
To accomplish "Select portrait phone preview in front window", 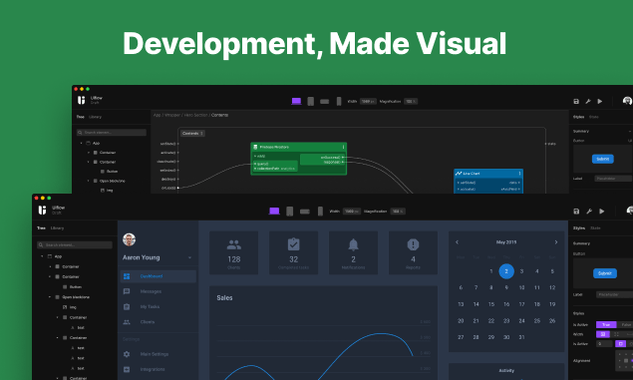I will 320,211.
